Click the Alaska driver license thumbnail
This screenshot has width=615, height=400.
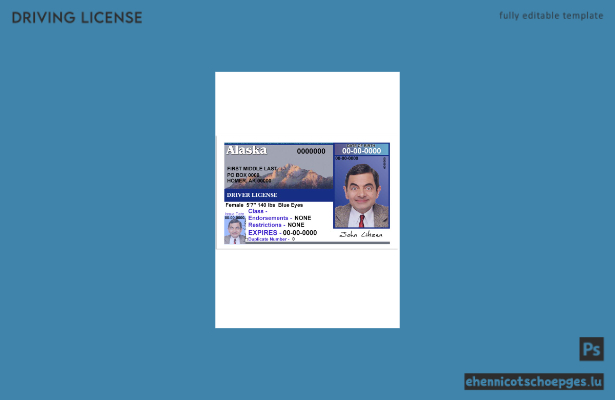coord(307,193)
